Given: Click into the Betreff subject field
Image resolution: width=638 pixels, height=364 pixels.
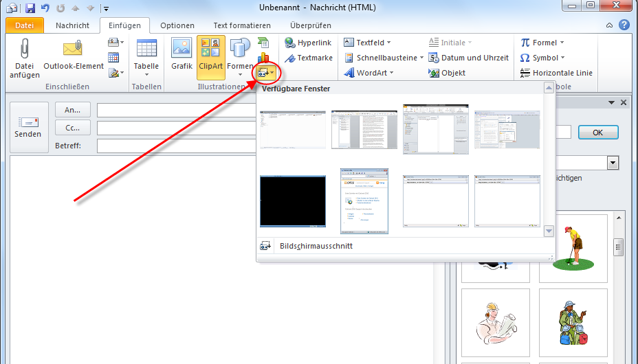Looking at the screenshot, I should click(x=177, y=146).
